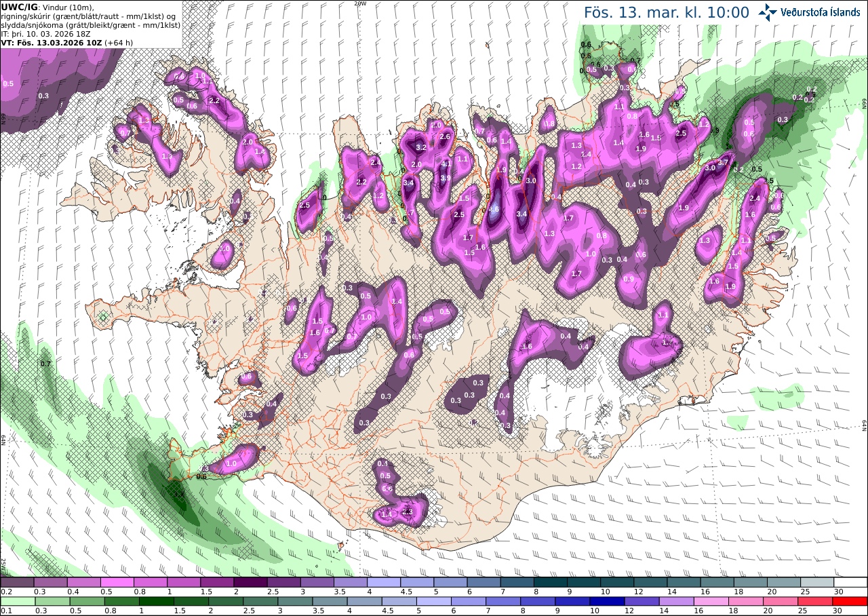Click the 20W longitude label at top
The image size is (868, 616).
pyautogui.click(x=360, y=3)
